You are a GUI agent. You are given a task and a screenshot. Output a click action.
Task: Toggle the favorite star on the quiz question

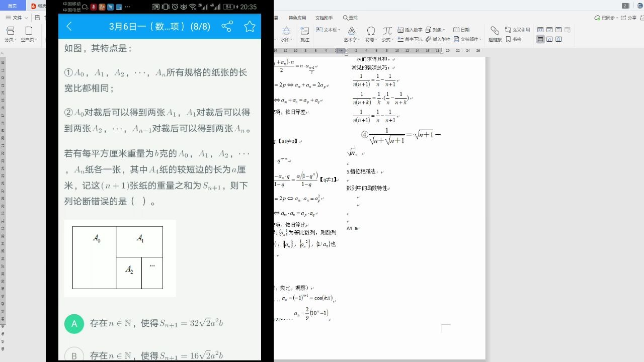pyautogui.click(x=250, y=26)
